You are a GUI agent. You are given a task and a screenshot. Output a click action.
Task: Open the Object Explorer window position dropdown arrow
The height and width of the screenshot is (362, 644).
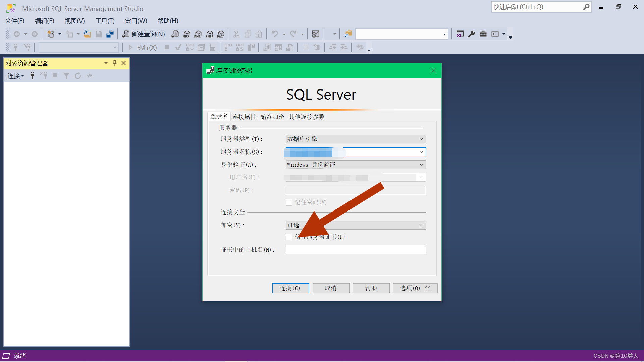click(x=106, y=63)
